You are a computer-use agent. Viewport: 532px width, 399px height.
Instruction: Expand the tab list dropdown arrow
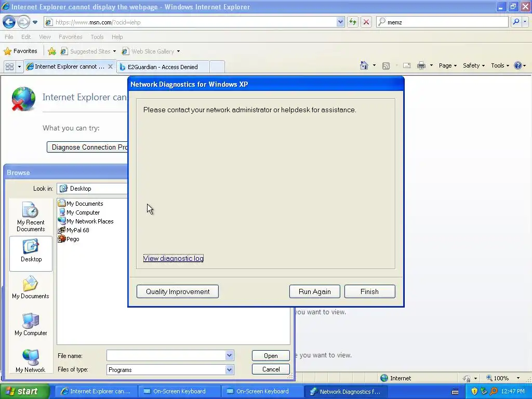coord(19,67)
